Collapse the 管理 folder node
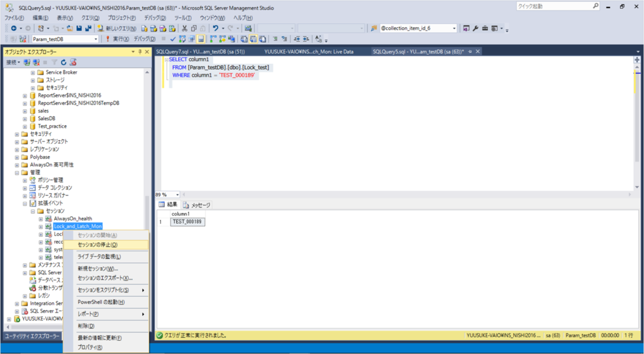This screenshot has height=354, width=644. click(17, 172)
